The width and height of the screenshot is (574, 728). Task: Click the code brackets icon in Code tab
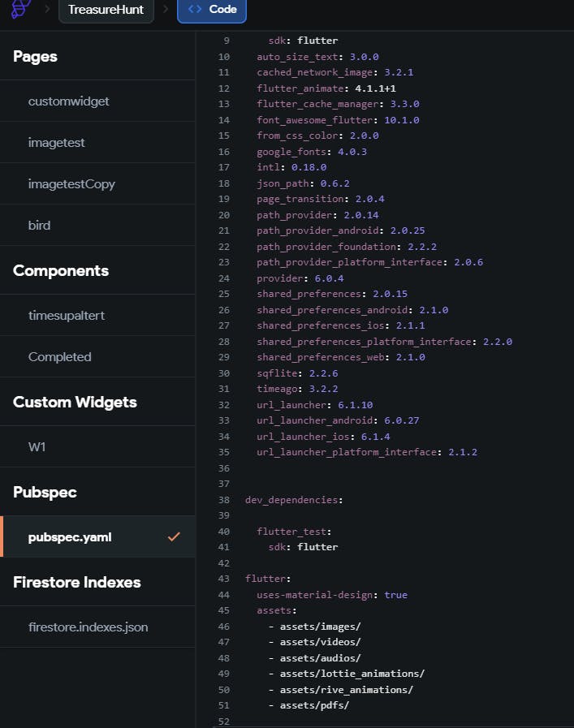pos(195,10)
